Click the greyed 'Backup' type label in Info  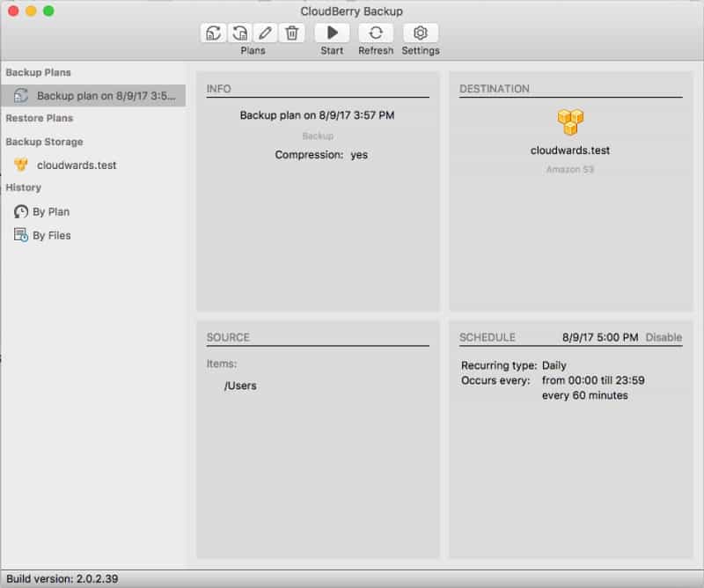coord(318,136)
